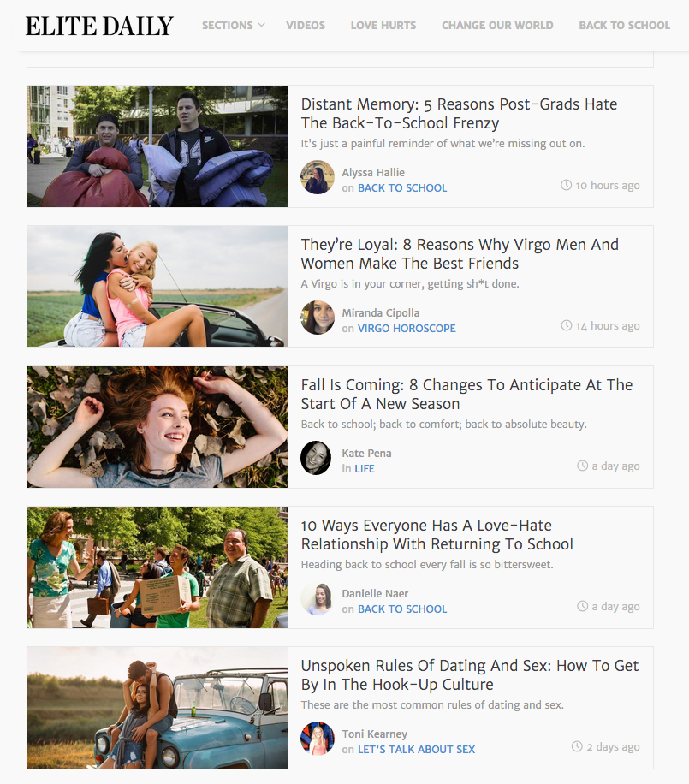Open author name Kate Pena
The width and height of the screenshot is (689, 784).
pyautogui.click(x=366, y=454)
